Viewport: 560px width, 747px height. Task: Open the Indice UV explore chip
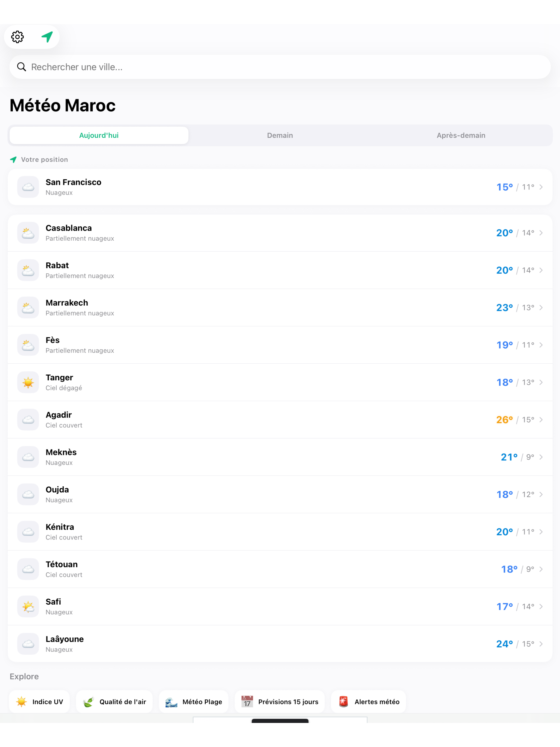[40, 702]
